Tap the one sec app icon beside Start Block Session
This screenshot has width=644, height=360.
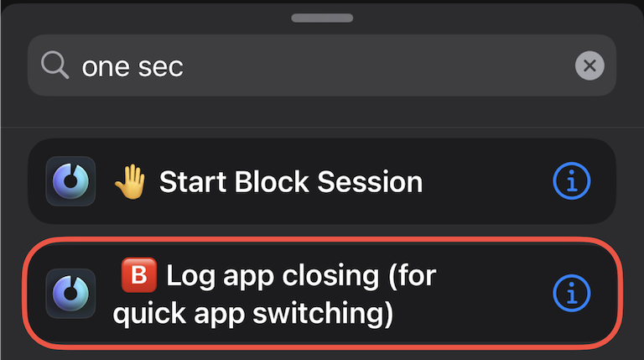(70, 180)
